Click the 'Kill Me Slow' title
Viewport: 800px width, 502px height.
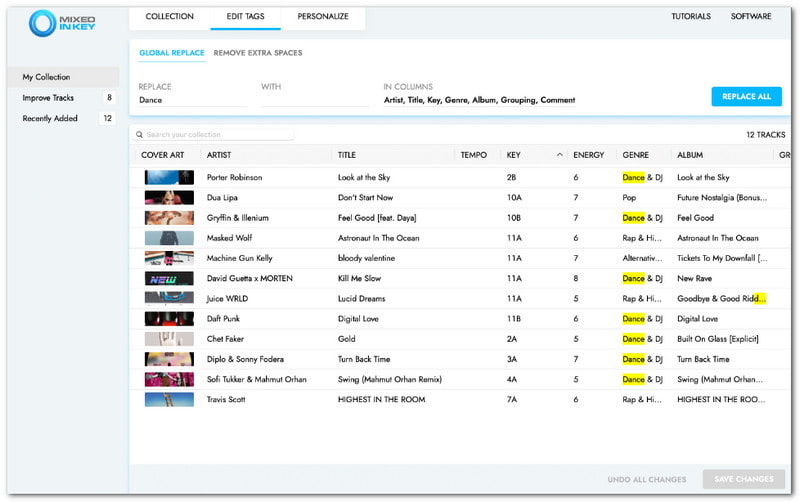[x=359, y=278]
